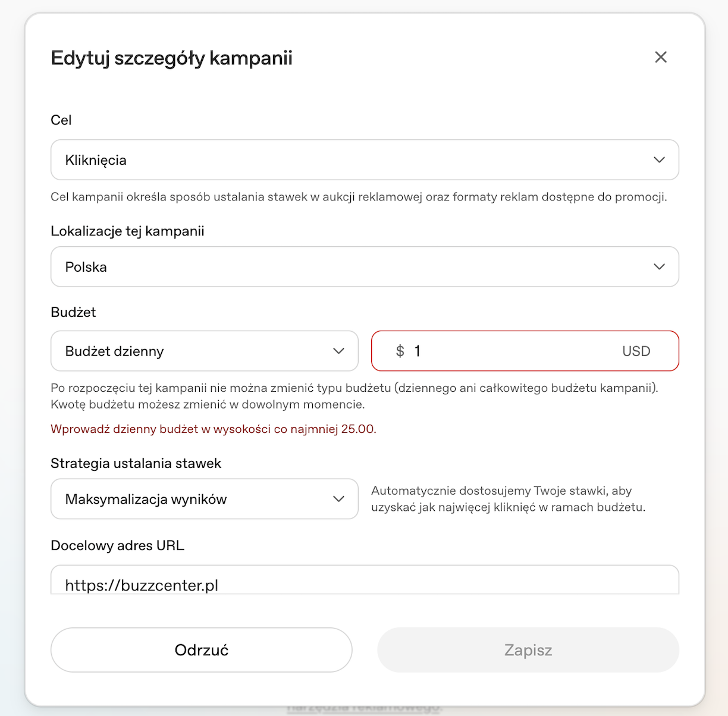Open the Budżet dzienny type dropdown
Image resolution: width=728 pixels, height=716 pixels.
(x=205, y=351)
